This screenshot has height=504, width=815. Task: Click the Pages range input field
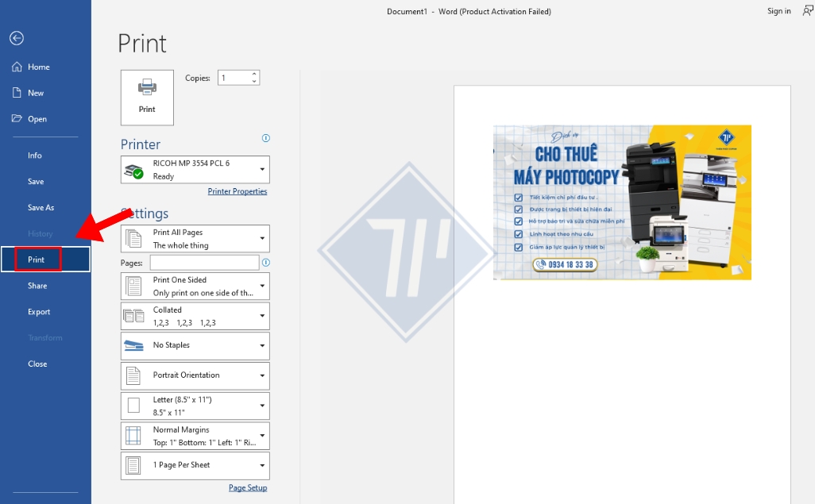204,263
